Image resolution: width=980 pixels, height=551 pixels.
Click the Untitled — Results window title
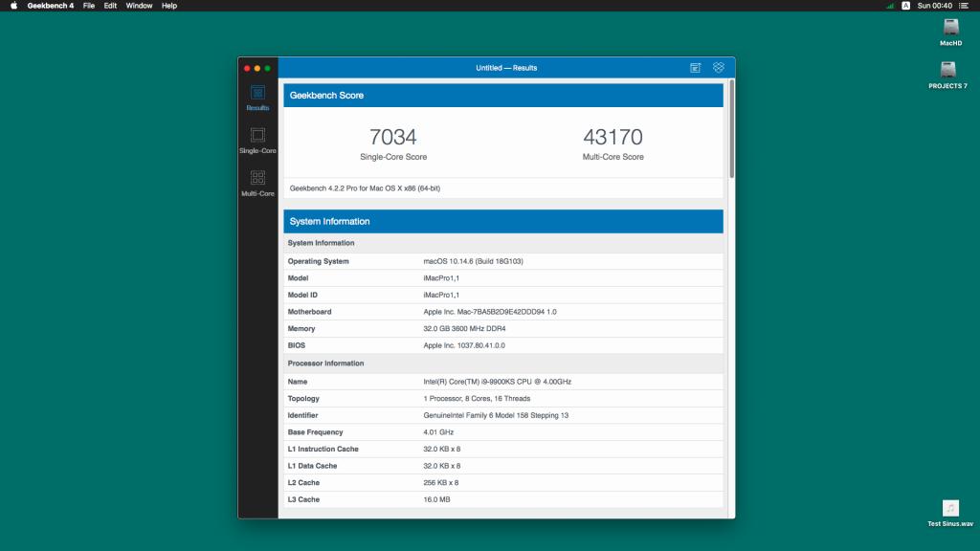506,68
